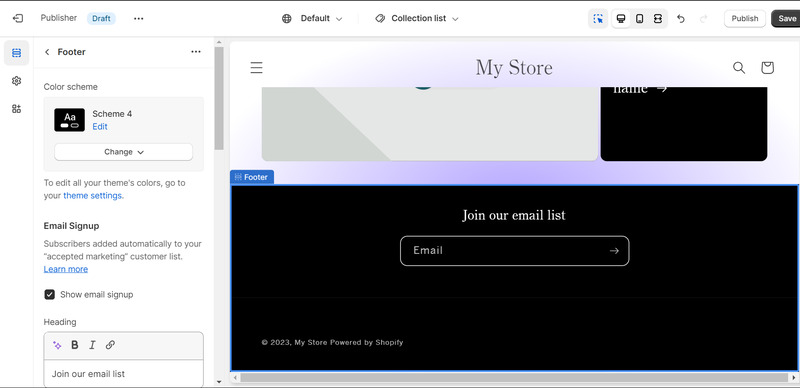This screenshot has height=388, width=800.
Task: Click the gray collection image placeholder
Action: 430,124
